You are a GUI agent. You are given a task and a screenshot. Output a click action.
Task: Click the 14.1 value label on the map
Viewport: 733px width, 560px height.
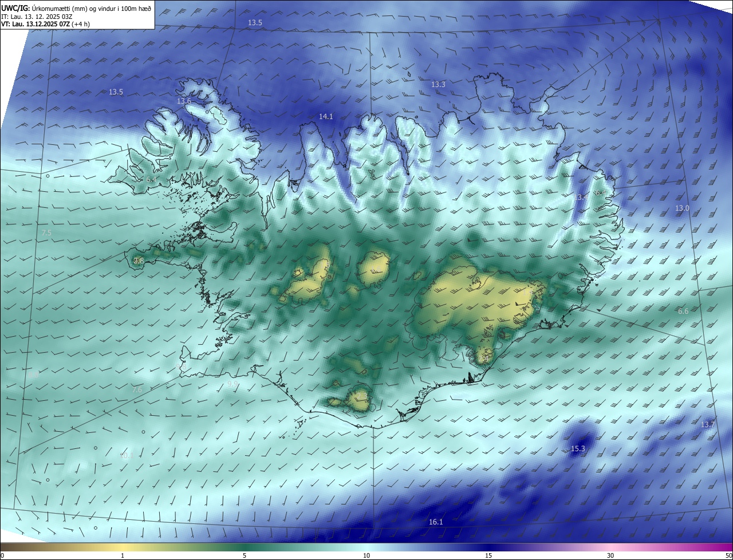[x=326, y=116]
